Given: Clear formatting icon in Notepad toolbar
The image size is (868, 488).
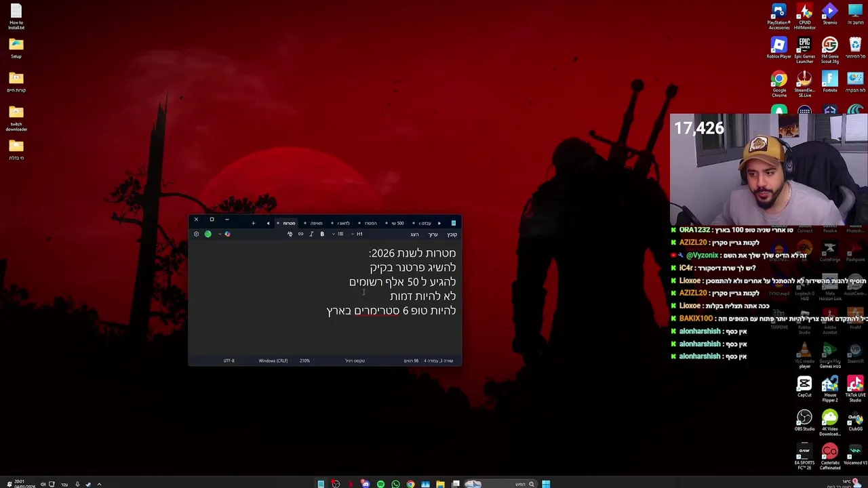Looking at the screenshot, I should tap(290, 234).
